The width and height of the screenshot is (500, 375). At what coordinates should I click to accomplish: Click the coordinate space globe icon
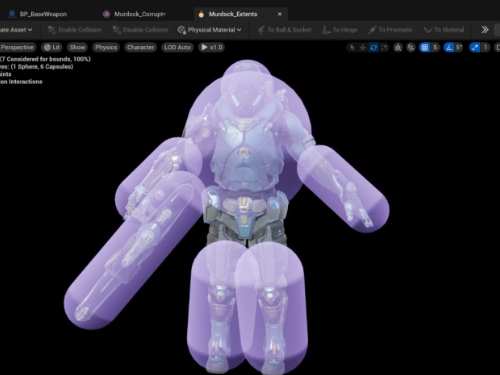(x=398, y=48)
